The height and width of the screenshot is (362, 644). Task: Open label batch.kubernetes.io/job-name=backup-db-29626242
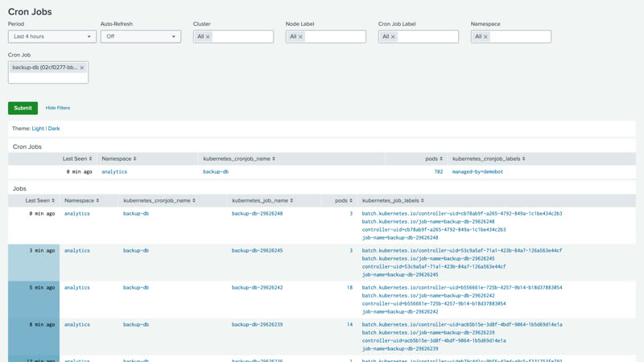coord(428,295)
